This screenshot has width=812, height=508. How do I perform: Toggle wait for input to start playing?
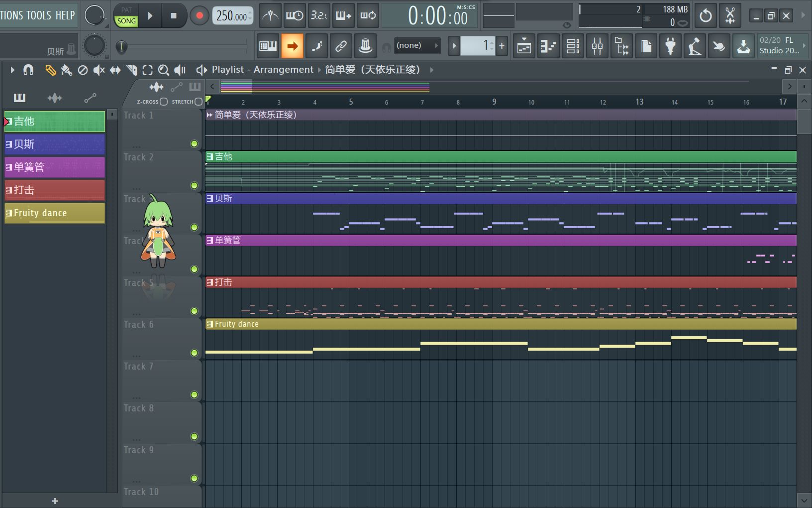(295, 16)
